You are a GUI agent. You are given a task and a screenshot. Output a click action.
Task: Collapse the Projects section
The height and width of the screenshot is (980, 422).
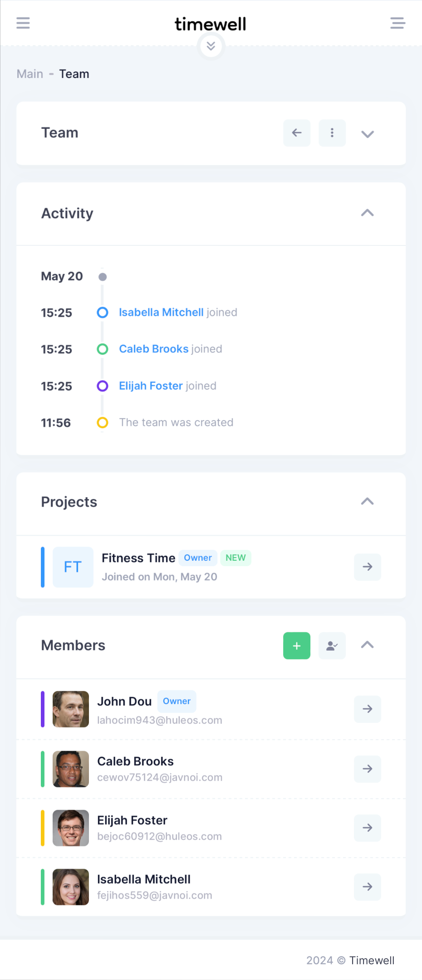[x=368, y=501]
